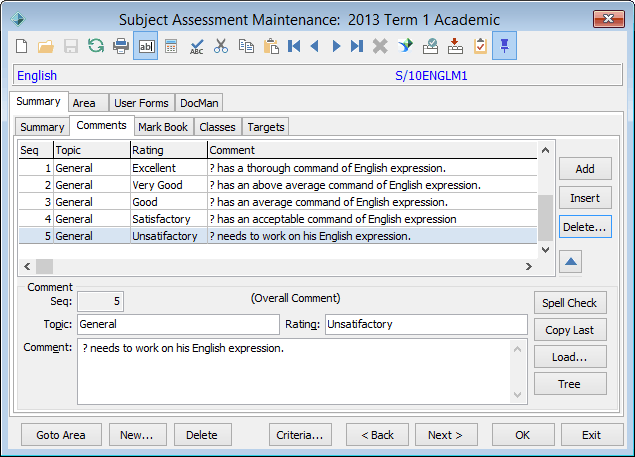635x457 pixels.
Task: Click the Next > button
Action: click(446, 435)
